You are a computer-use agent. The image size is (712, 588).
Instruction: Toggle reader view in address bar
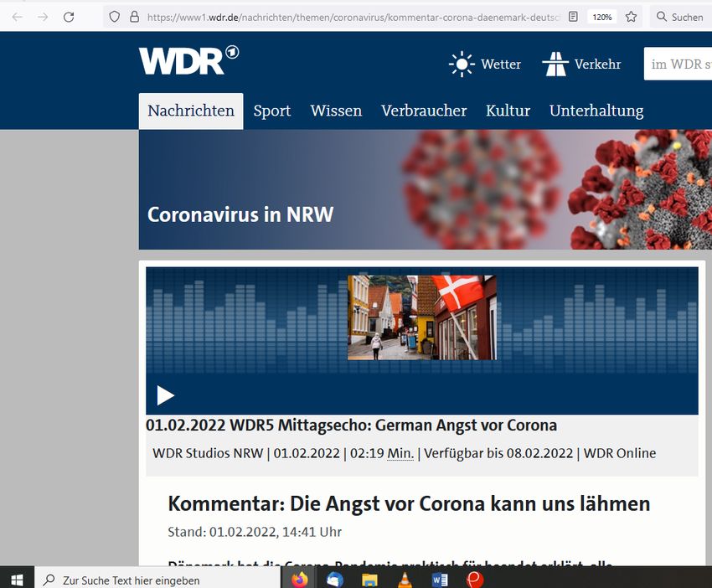[x=573, y=17]
